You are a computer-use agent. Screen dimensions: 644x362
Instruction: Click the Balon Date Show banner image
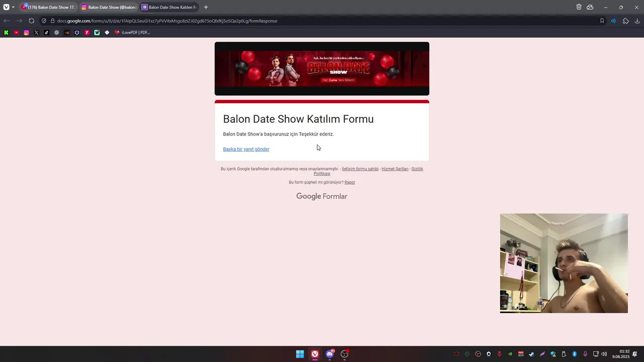(x=322, y=69)
